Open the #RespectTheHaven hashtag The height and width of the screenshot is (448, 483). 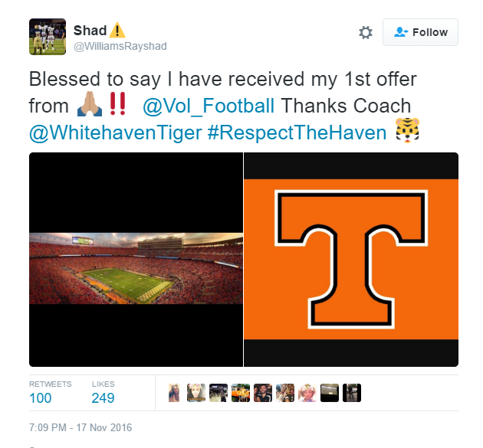pos(297,133)
